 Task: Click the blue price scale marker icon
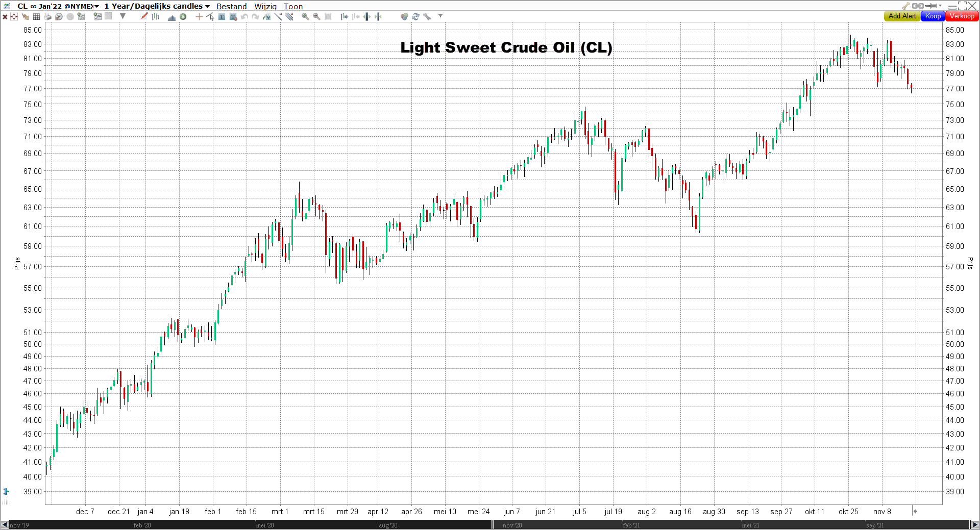[6, 491]
